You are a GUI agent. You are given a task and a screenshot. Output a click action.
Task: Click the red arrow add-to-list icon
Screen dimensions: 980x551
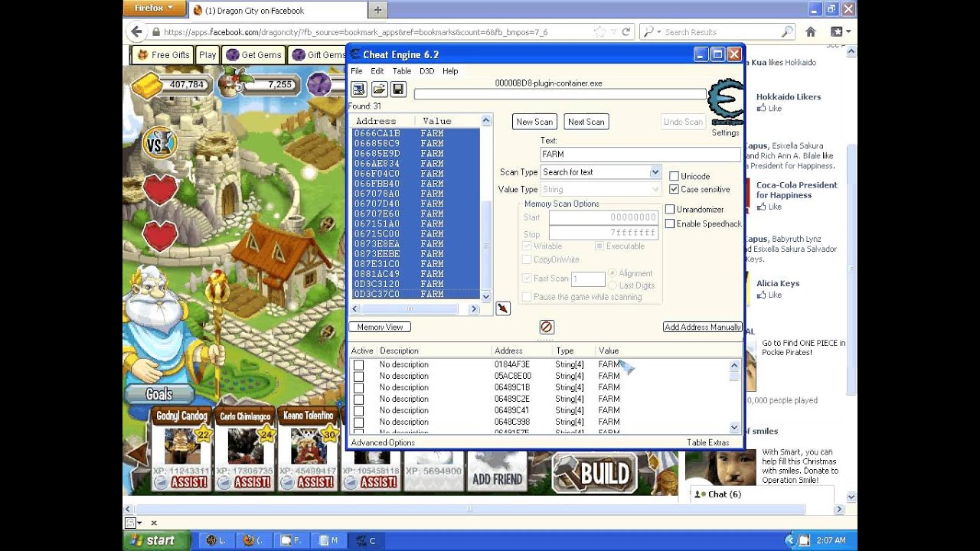coord(502,308)
